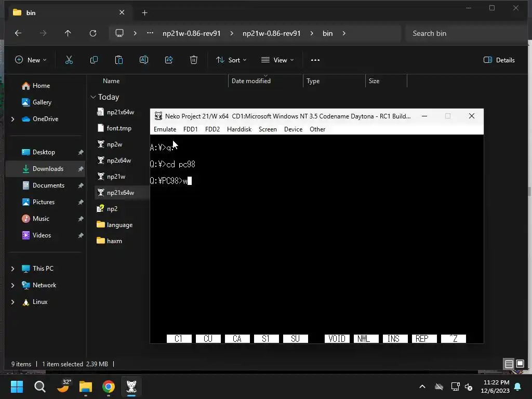This screenshot has height=399, width=532.
Task: Open the Windows Start menu
Action: [x=17, y=387]
